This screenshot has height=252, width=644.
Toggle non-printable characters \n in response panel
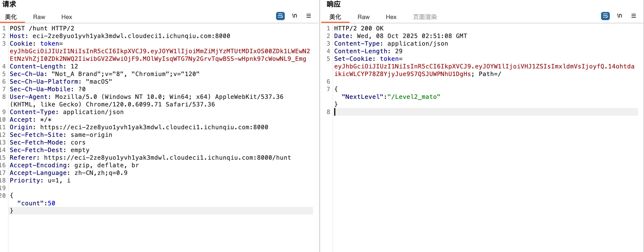[x=620, y=16]
